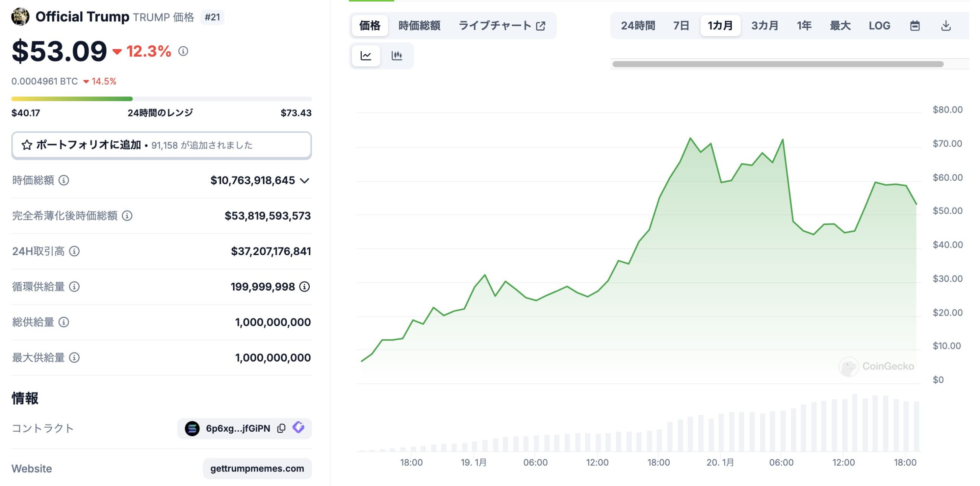Open the calendar date range picker

point(915,26)
